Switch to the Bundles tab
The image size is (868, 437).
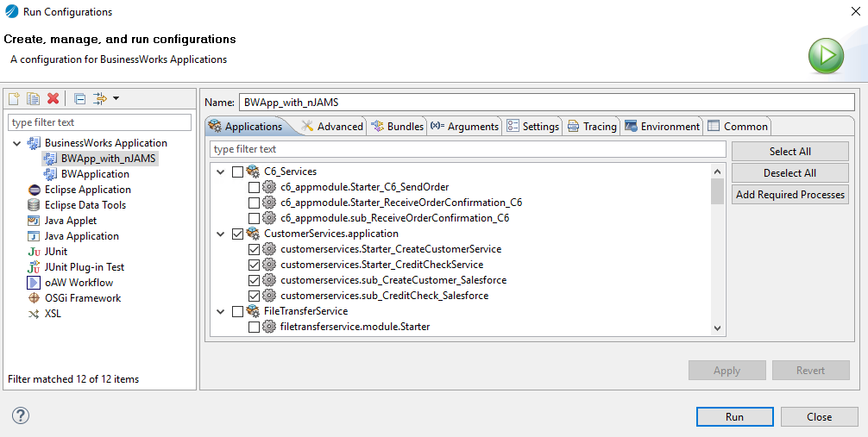point(397,126)
